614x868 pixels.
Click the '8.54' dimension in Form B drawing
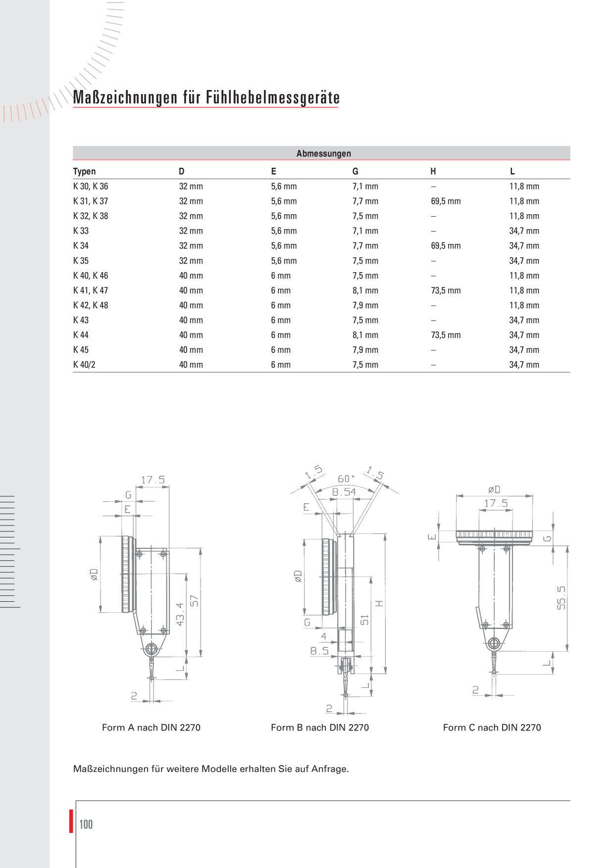[x=344, y=491]
